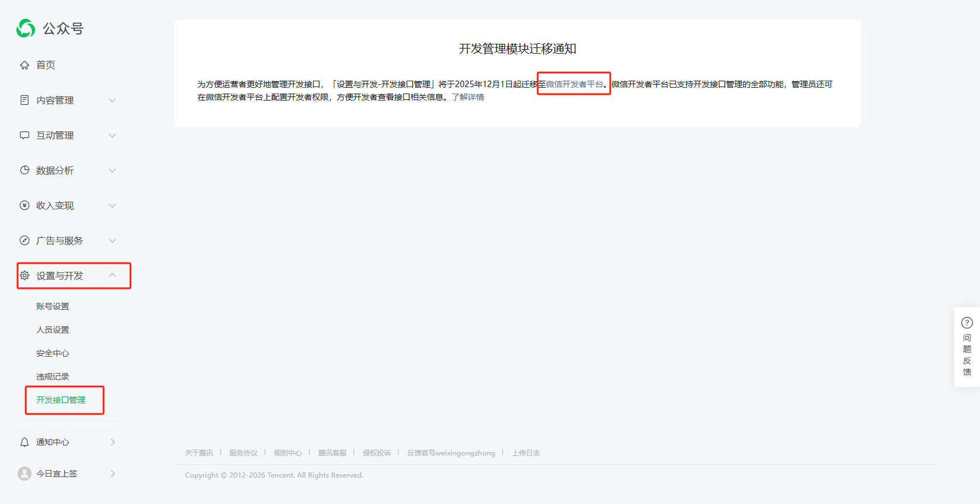This screenshot has height=504, width=980.
Task: Click the 问题反馈 side button text
Action: pos(967,355)
